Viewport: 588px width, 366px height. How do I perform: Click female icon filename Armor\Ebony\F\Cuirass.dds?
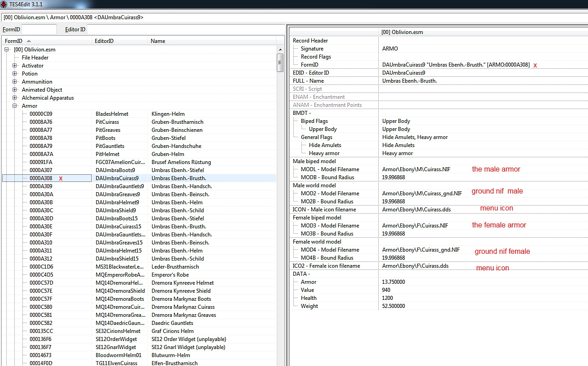coord(415,266)
